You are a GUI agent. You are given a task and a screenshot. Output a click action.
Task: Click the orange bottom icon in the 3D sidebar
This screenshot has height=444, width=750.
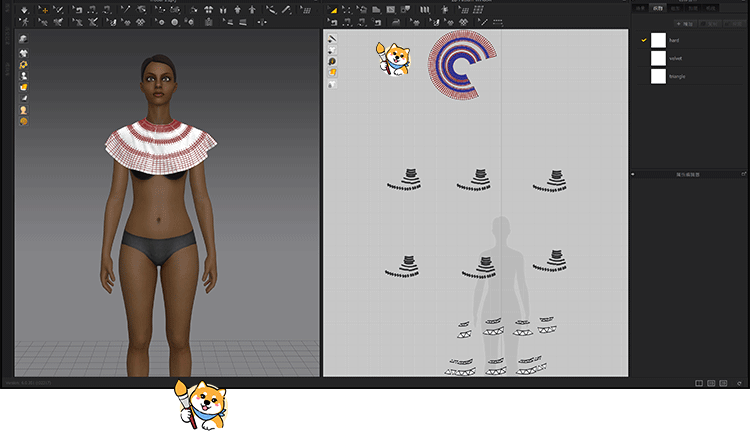pyautogui.click(x=23, y=121)
